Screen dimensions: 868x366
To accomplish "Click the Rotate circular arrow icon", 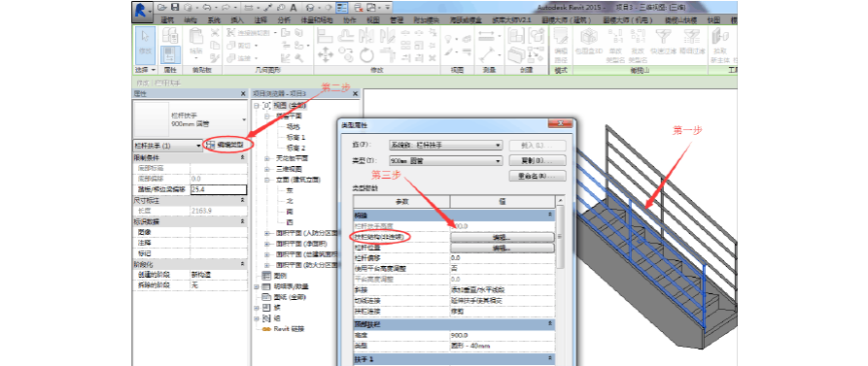I will [366, 54].
